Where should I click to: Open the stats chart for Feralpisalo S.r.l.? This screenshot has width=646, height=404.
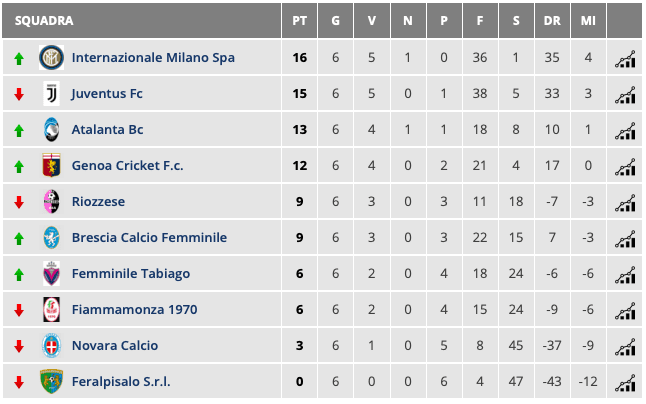tap(625, 382)
